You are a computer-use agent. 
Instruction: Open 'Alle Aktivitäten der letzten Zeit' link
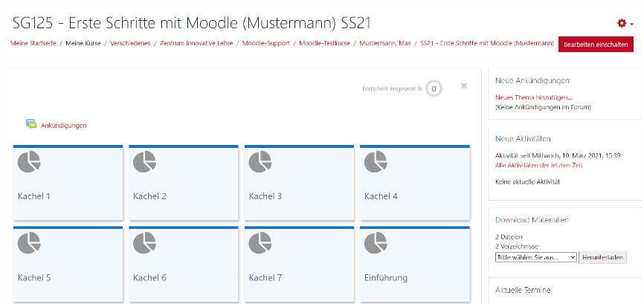[x=538, y=165]
